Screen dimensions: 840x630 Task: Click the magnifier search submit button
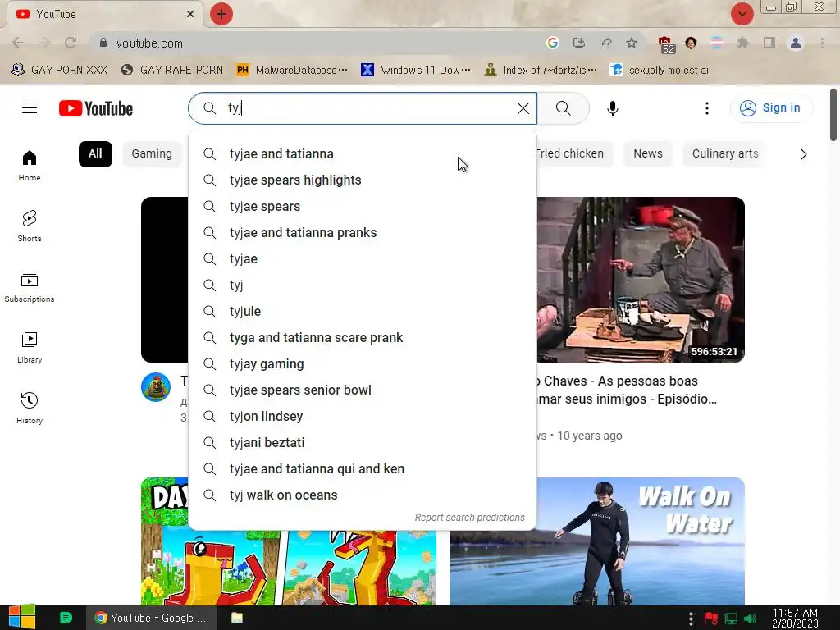563,108
